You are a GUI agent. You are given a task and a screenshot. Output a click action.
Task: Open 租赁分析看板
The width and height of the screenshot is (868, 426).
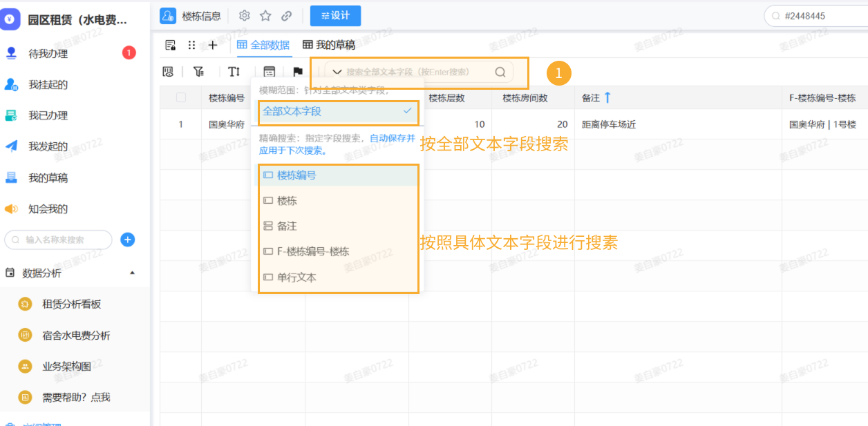(72, 304)
